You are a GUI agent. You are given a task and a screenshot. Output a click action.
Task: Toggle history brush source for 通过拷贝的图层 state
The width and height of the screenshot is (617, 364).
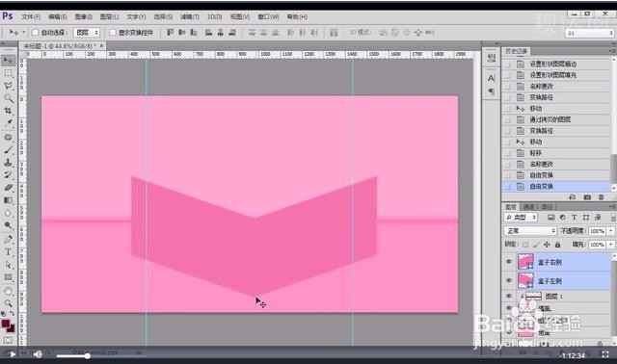tap(508, 119)
